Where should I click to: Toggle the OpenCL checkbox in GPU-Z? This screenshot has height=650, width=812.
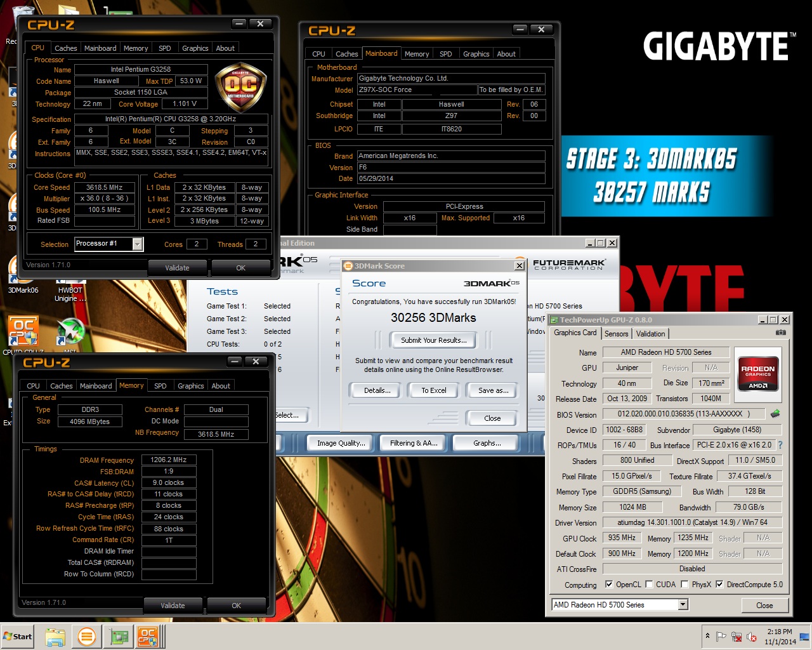(x=609, y=585)
